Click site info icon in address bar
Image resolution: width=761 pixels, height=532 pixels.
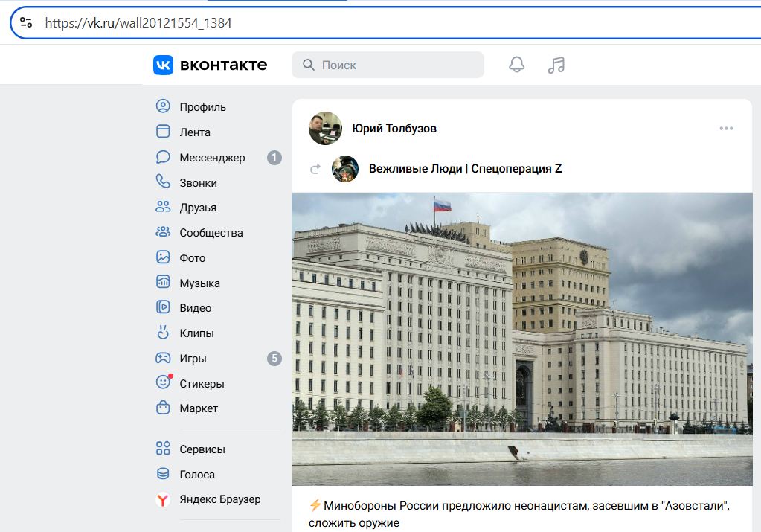click(x=26, y=22)
